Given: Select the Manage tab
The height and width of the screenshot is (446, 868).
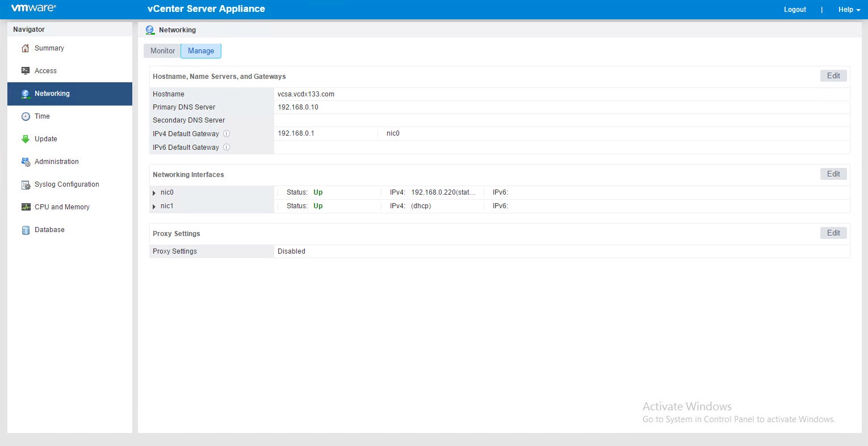Looking at the screenshot, I should tap(201, 51).
